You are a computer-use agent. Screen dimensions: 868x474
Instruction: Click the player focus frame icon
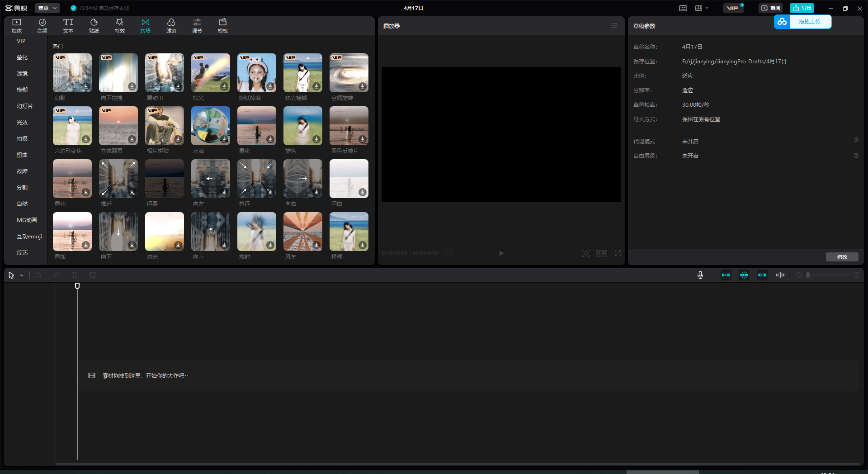tap(586, 253)
